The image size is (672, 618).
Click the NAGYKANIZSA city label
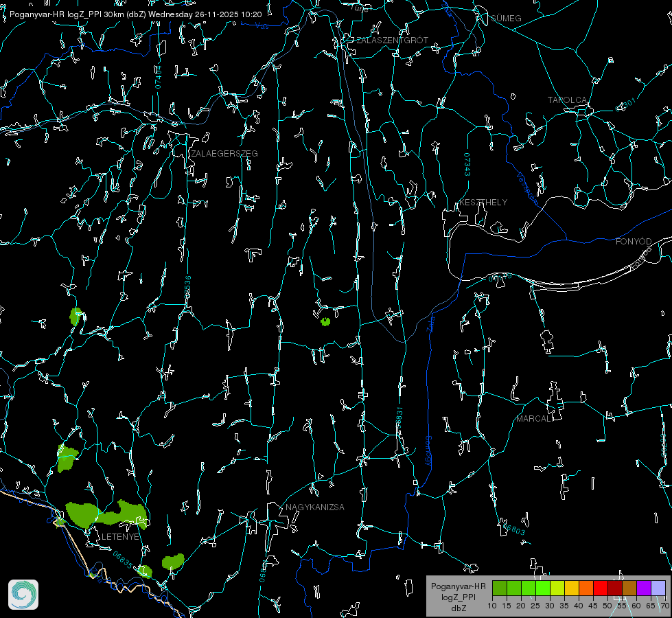[x=315, y=507]
